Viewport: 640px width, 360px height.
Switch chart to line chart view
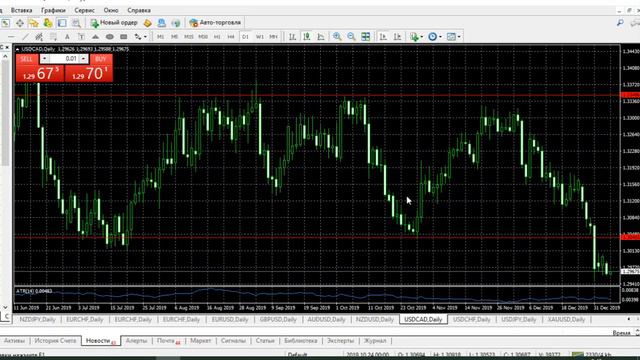[321, 37]
